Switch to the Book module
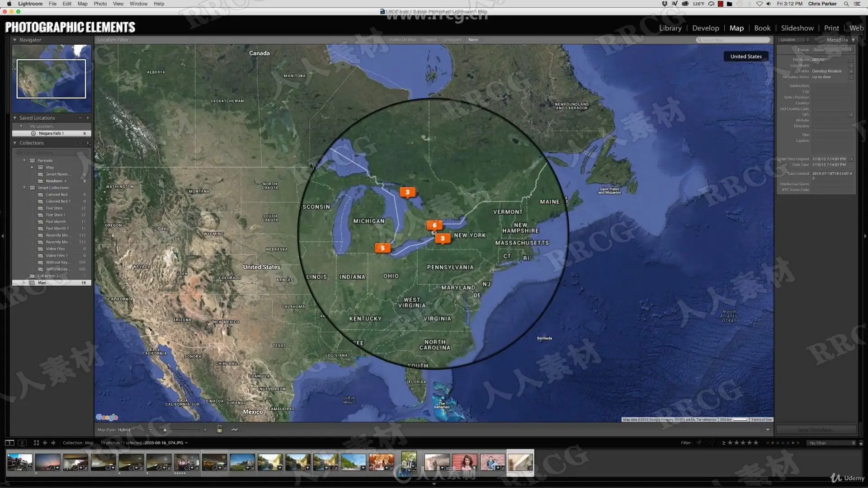This screenshot has width=868, height=488. click(x=762, y=28)
